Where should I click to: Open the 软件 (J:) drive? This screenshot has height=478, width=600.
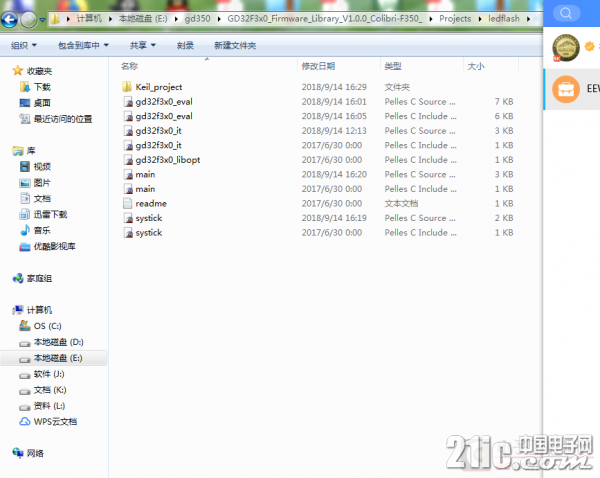point(49,374)
